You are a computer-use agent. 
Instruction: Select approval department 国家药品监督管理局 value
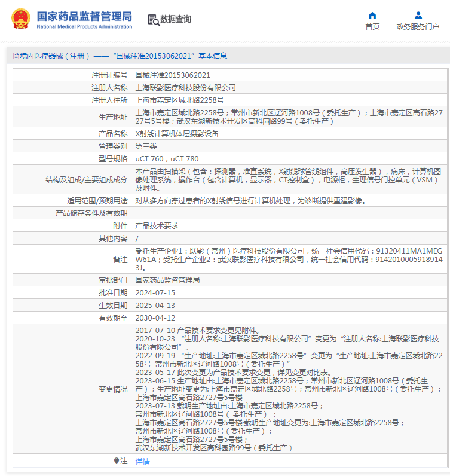click(167, 280)
